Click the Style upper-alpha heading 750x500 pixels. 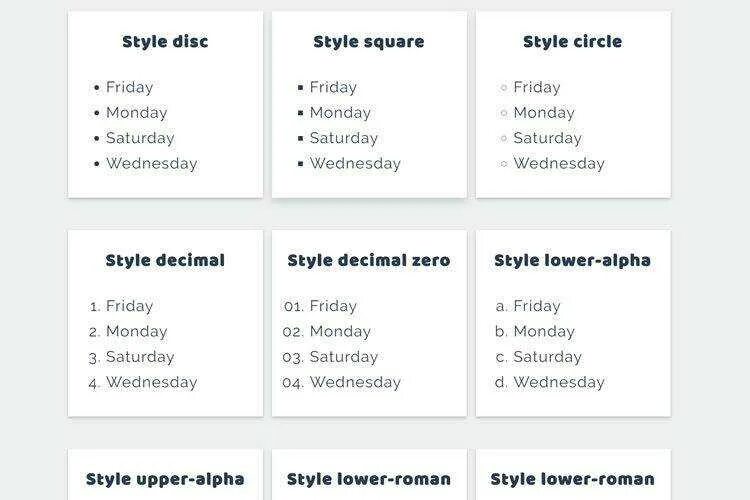pos(165,480)
